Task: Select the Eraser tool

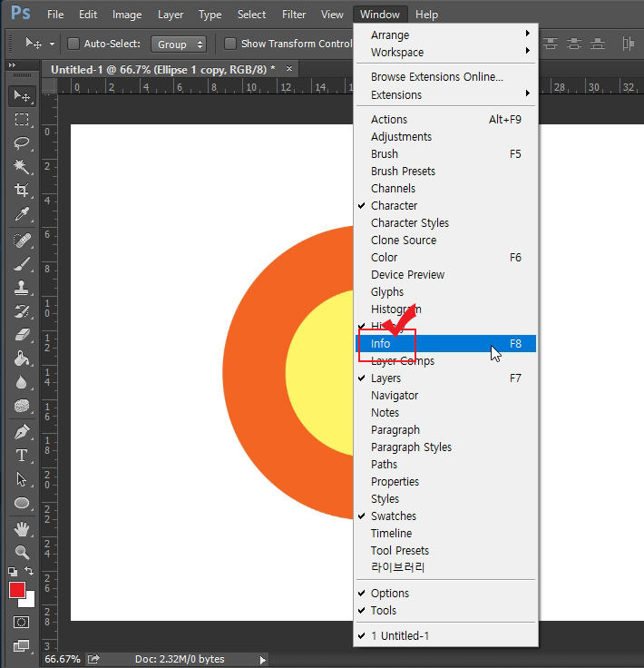Action: (x=22, y=335)
